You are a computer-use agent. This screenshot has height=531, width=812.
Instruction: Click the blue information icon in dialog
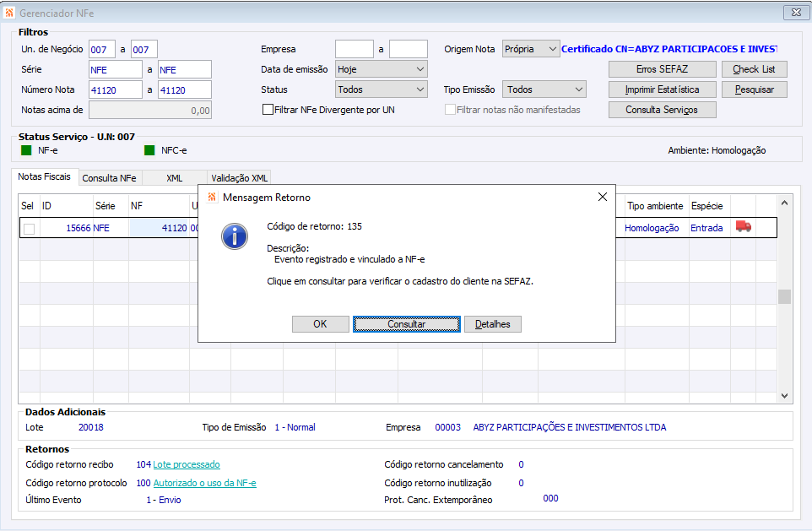pos(235,236)
